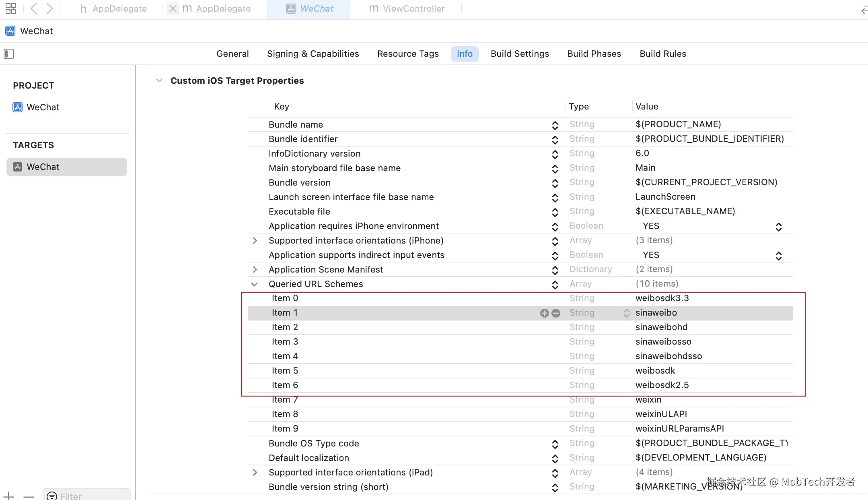
Task: Select Bundle version string (short) row
Action: [x=520, y=487]
